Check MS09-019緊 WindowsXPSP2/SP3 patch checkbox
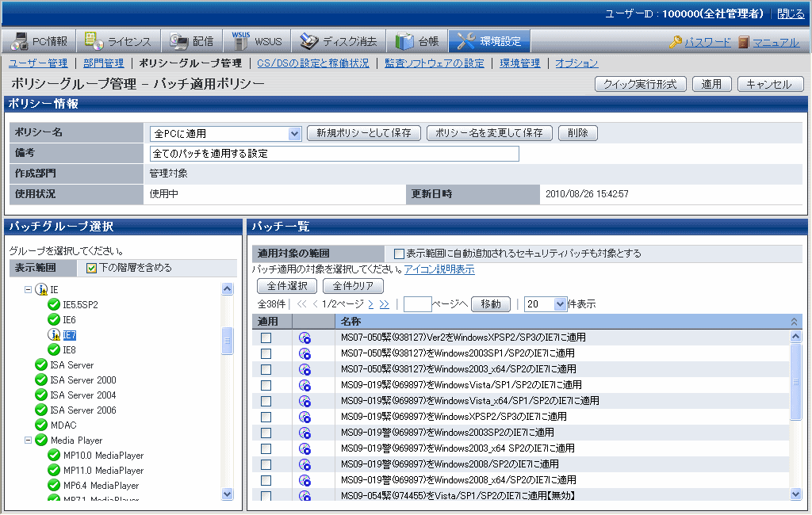This screenshot has width=812, height=515. pyautogui.click(x=266, y=418)
